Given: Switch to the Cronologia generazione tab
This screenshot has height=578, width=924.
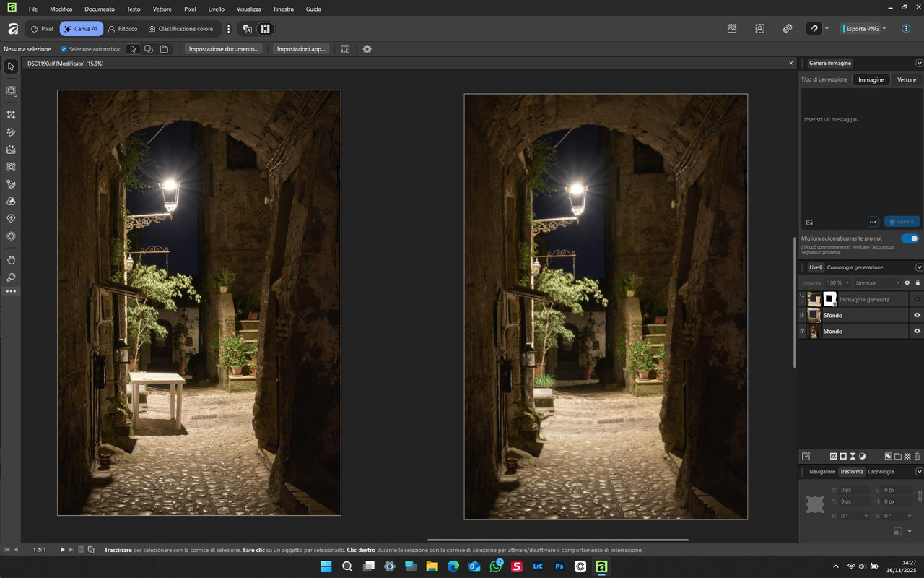Looking at the screenshot, I should tap(855, 267).
